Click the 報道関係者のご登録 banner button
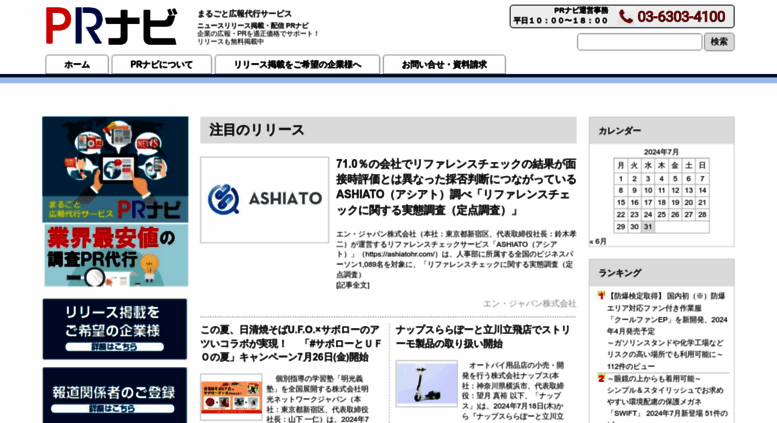 115,396
